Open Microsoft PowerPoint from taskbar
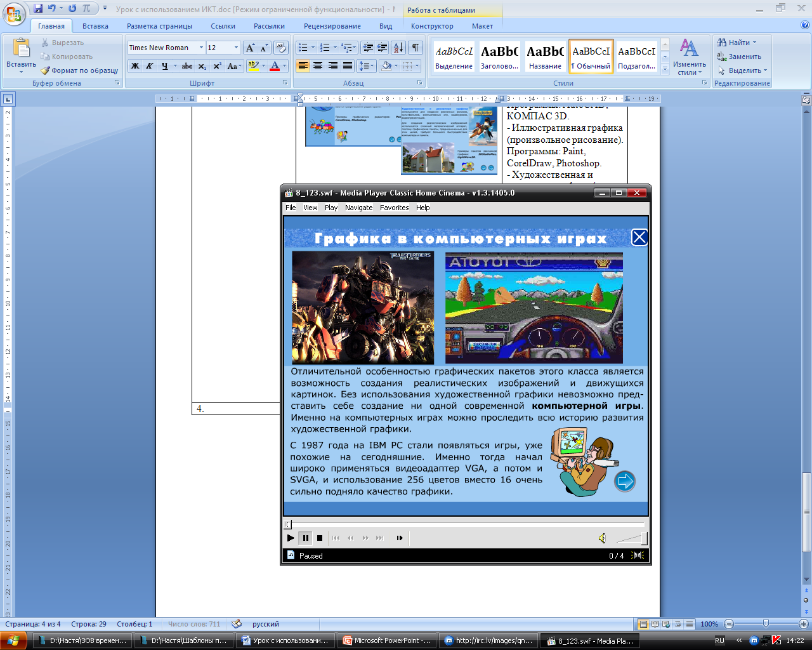This screenshot has height=650, width=812. 387,640
